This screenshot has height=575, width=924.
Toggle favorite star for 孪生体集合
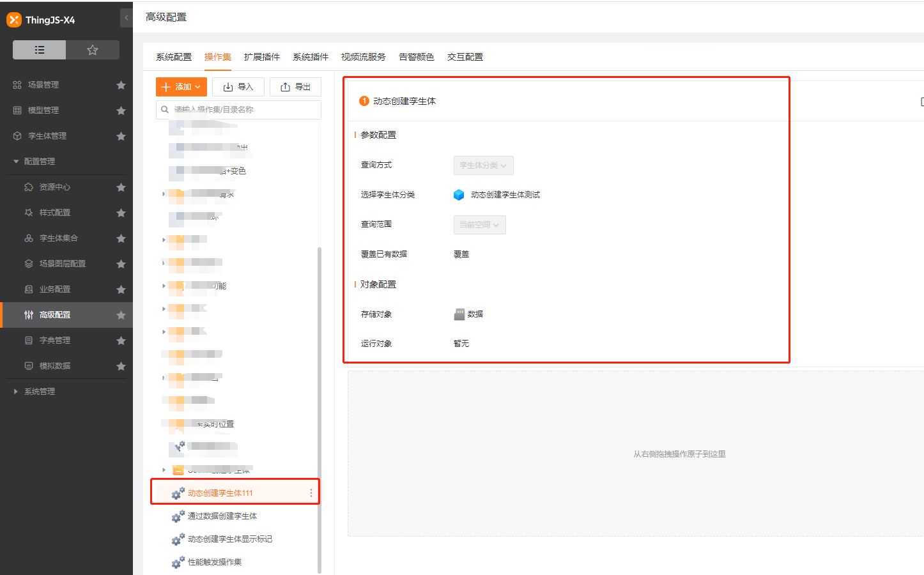click(121, 238)
